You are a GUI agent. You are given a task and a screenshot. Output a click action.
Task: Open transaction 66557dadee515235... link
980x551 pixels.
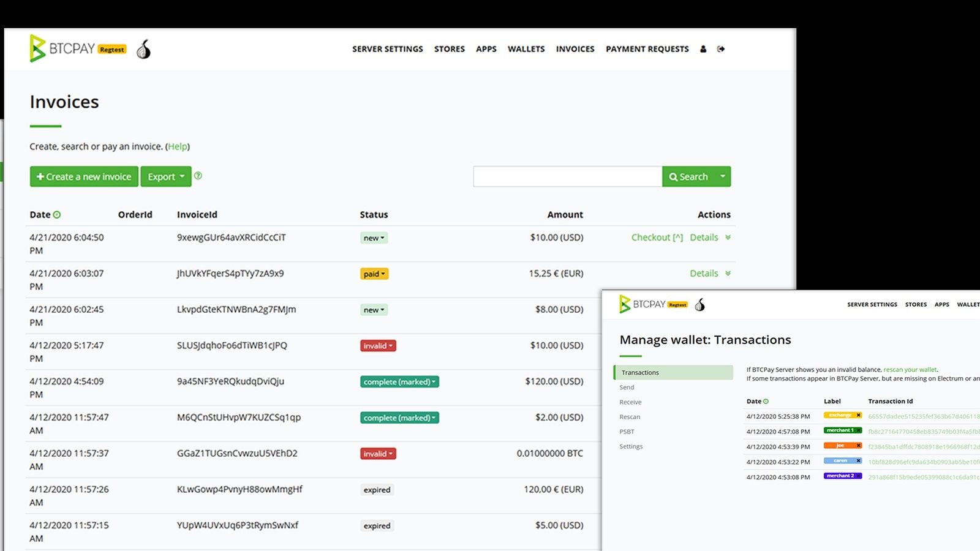coord(924,416)
